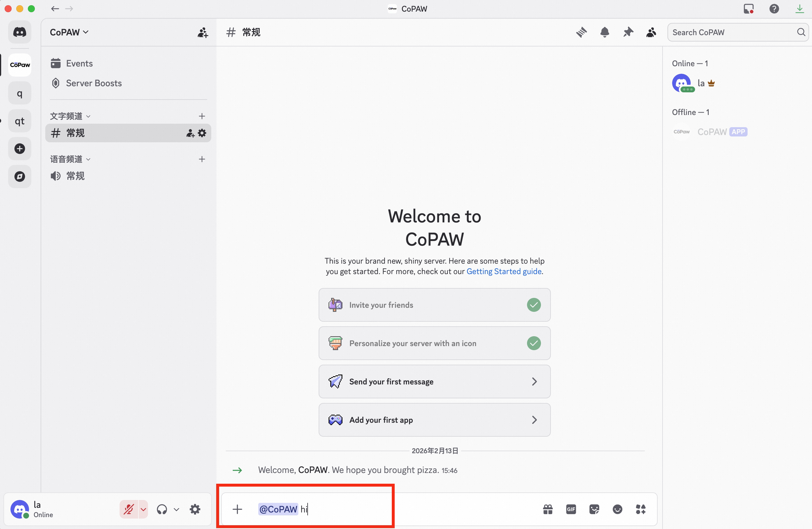812x529 pixels.
Task: Toggle microphone mute button
Action: [129, 510]
